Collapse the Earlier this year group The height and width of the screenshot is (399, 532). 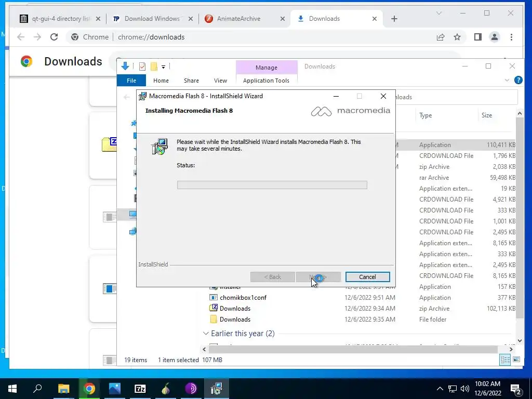pyautogui.click(x=206, y=334)
